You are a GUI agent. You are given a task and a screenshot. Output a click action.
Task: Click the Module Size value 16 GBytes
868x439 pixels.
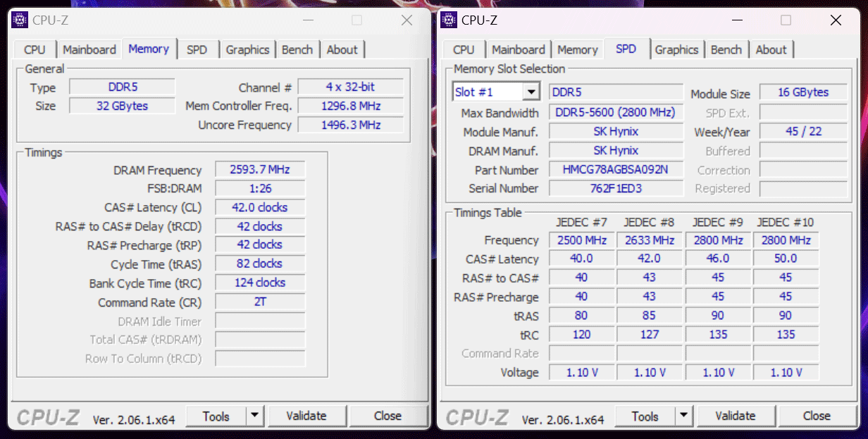[x=803, y=92]
